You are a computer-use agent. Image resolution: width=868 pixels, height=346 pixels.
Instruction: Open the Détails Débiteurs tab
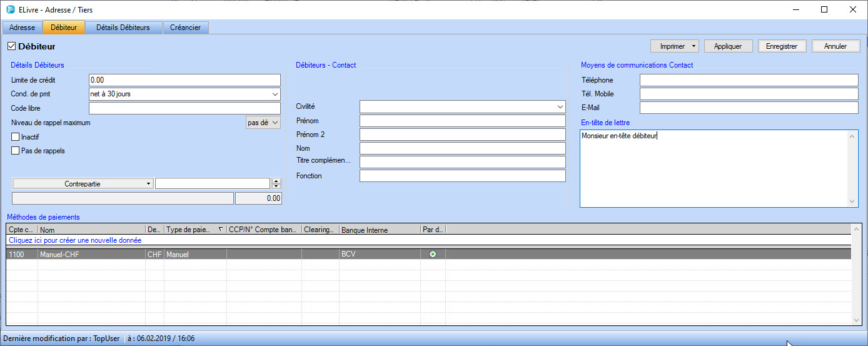point(123,28)
